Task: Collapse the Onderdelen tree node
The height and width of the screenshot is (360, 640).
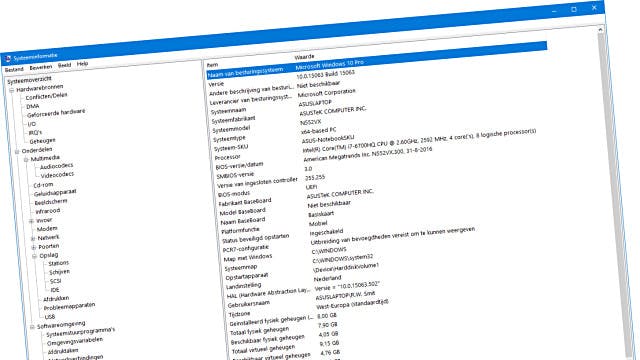Action: pyautogui.click(x=17, y=152)
